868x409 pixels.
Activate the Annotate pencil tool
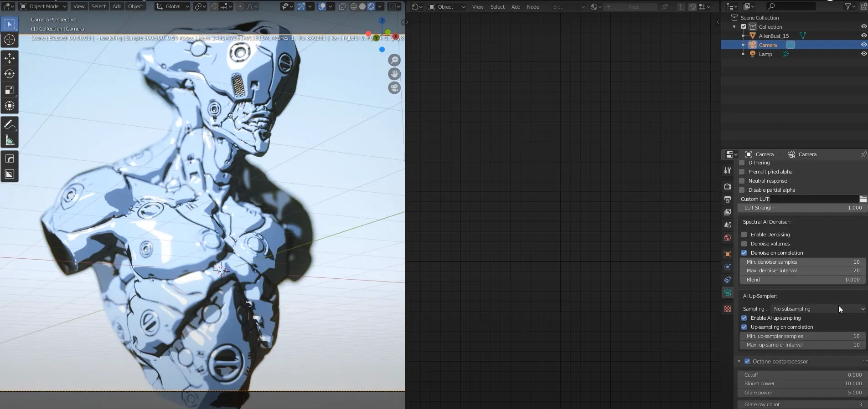coord(10,124)
